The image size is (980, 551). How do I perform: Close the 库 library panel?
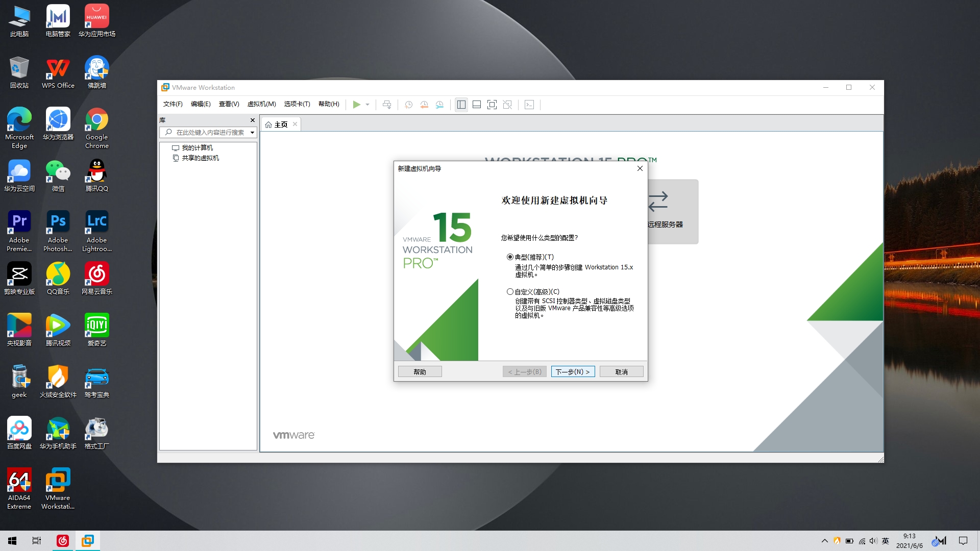[252, 120]
